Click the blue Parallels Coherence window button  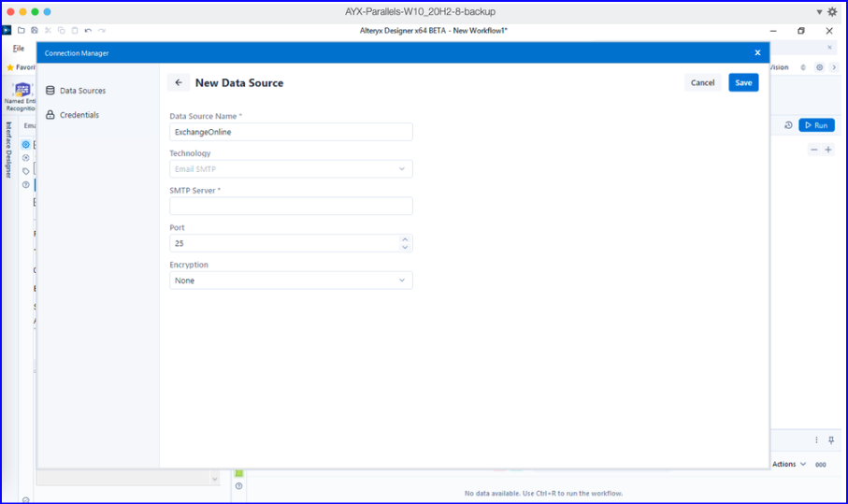pos(47,11)
